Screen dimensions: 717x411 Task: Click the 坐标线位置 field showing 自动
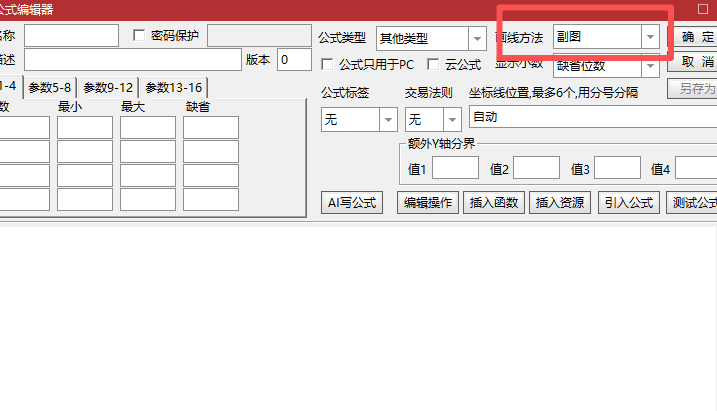point(593,117)
